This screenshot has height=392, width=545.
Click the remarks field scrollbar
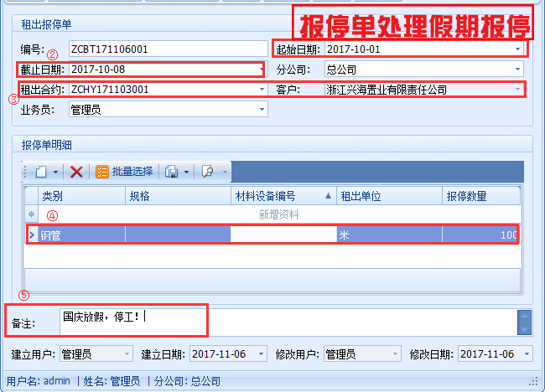pos(523,322)
